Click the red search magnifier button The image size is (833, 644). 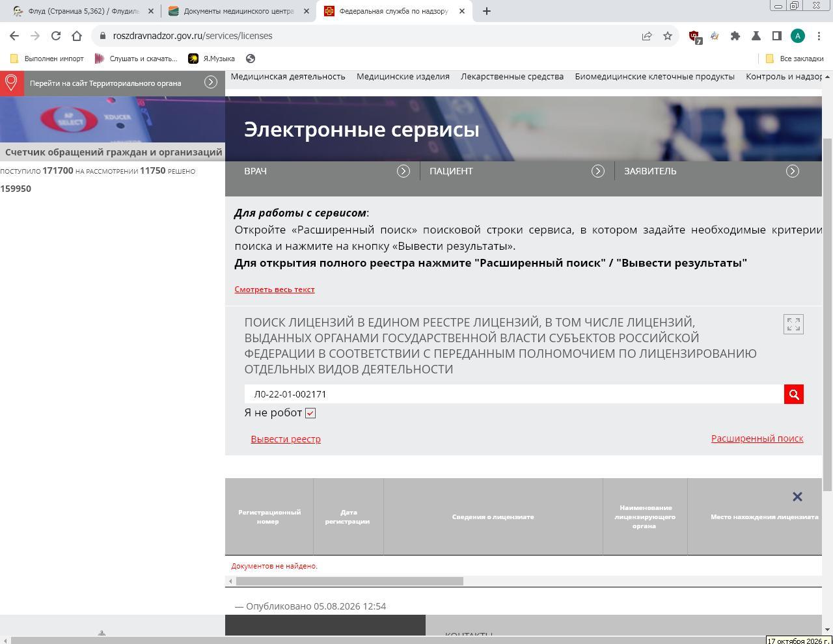click(x=794, y=394)
